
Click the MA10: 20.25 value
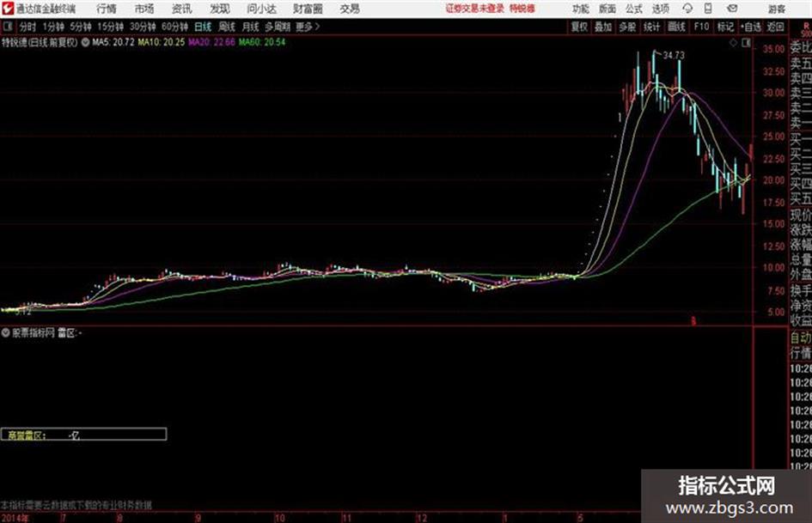coord(161,42)
